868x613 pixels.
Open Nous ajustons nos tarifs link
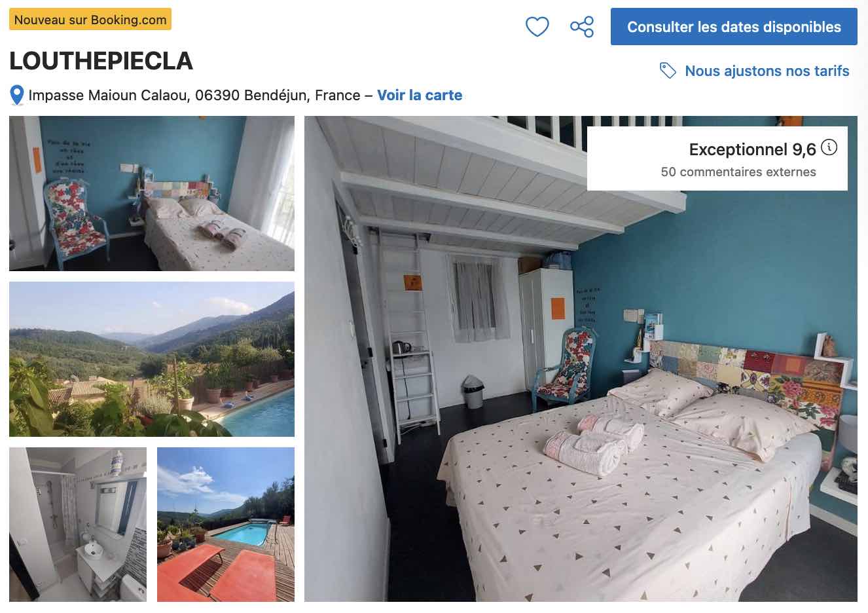coord(767,71)
